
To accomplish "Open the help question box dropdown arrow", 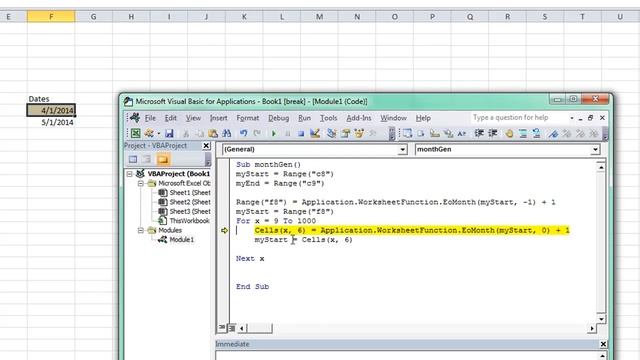I will click(572, 118).
